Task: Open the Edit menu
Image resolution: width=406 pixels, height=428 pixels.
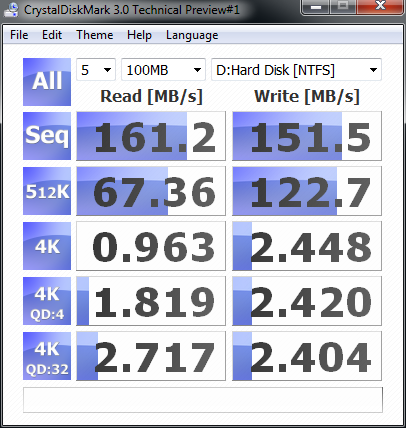Action: 52,35
